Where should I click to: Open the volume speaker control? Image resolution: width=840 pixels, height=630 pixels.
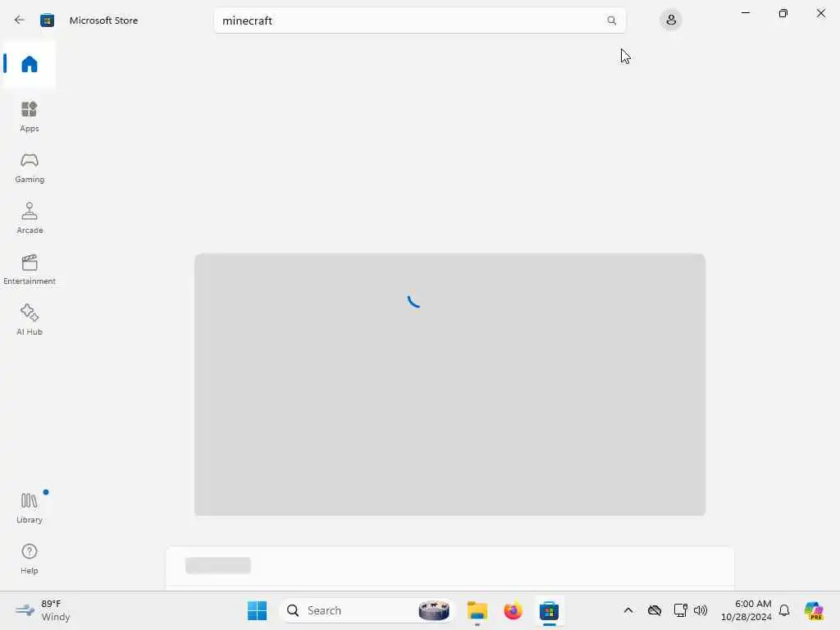tap(701, 610)
